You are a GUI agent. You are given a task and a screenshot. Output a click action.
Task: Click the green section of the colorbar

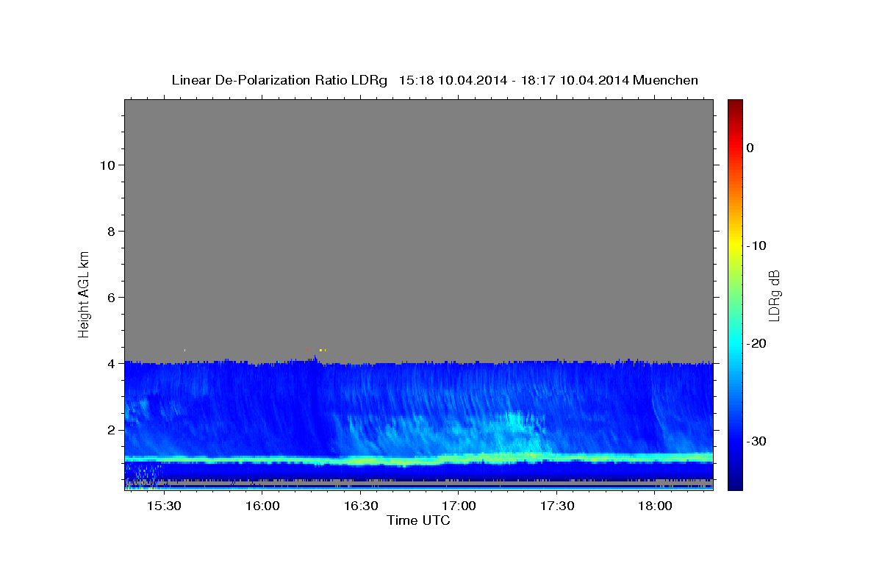[735, 294]
